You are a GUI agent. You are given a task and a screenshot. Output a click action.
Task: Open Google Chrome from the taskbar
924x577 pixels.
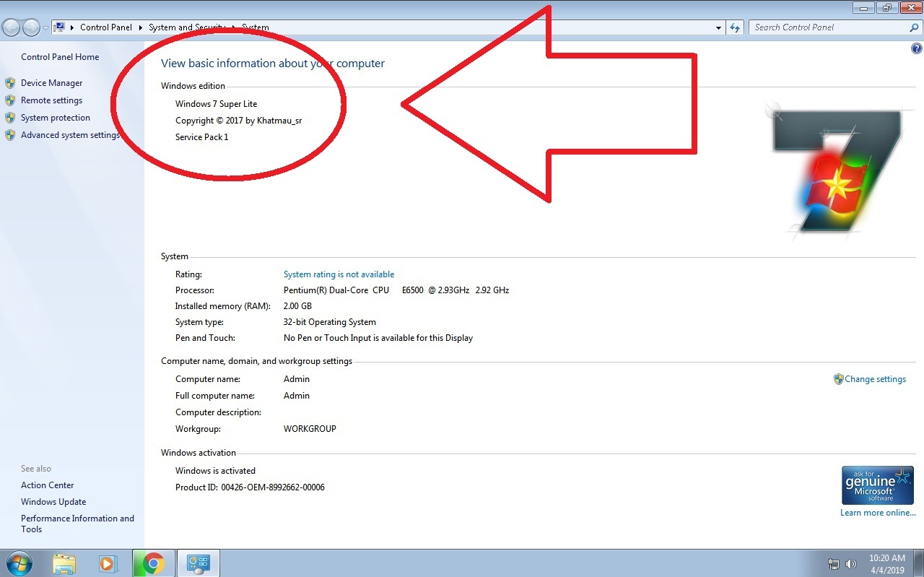pos(154,563)
